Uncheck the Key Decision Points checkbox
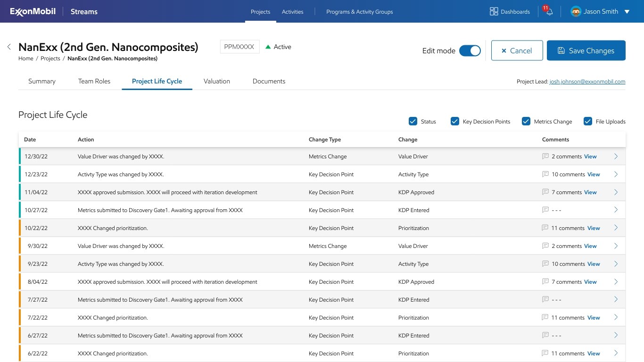 tap(455, 121)
